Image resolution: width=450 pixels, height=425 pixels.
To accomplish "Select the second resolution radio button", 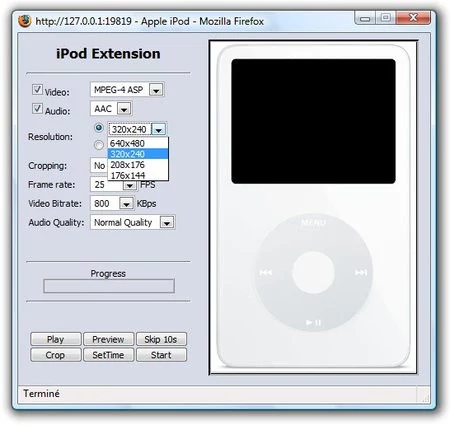I will [99, 145].
